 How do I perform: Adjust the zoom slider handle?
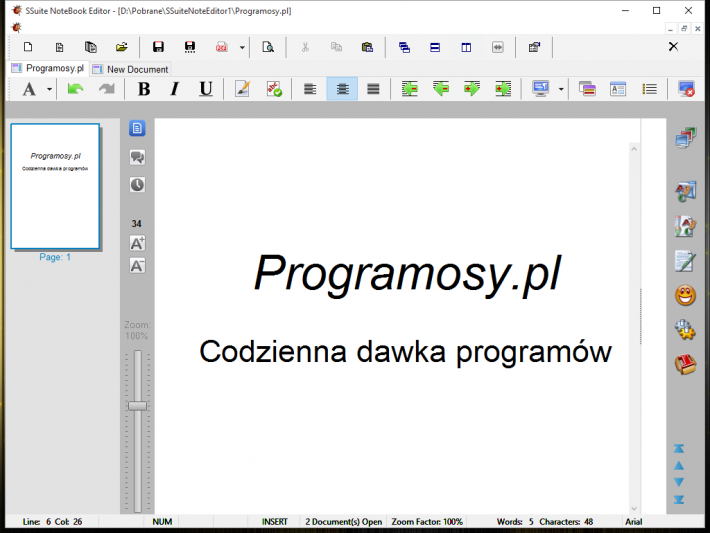click(x=137, y=406)
